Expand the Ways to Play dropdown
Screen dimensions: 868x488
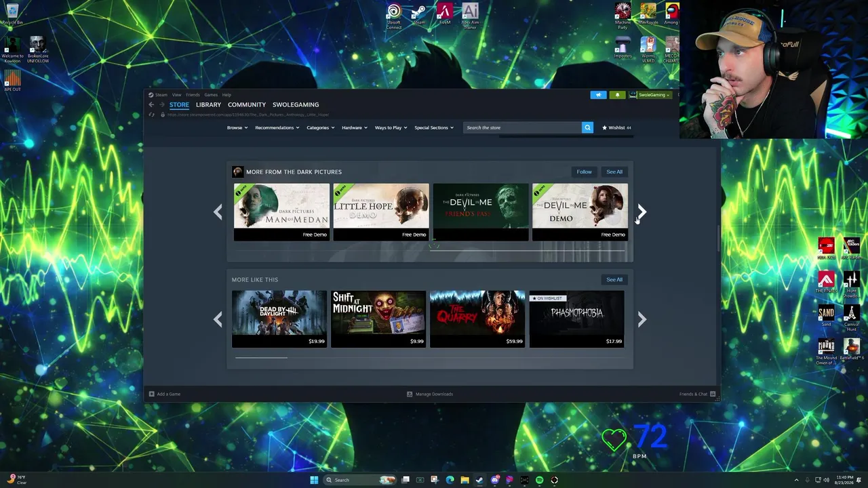pos(391,127)
